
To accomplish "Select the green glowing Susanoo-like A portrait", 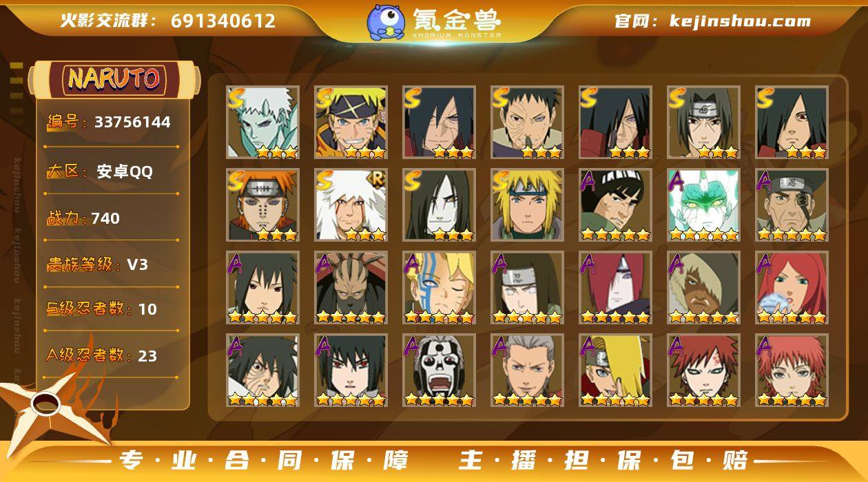I will tap(703, 205).
